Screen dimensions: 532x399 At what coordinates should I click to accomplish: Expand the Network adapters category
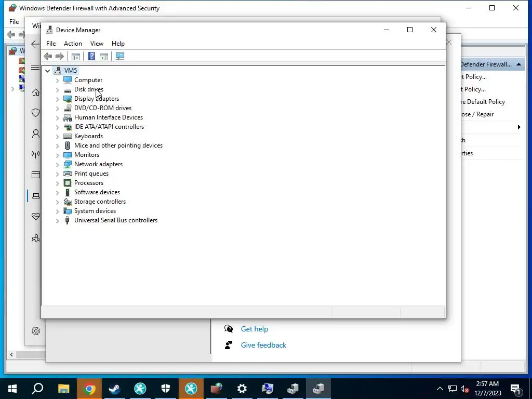tap(57, 165)
